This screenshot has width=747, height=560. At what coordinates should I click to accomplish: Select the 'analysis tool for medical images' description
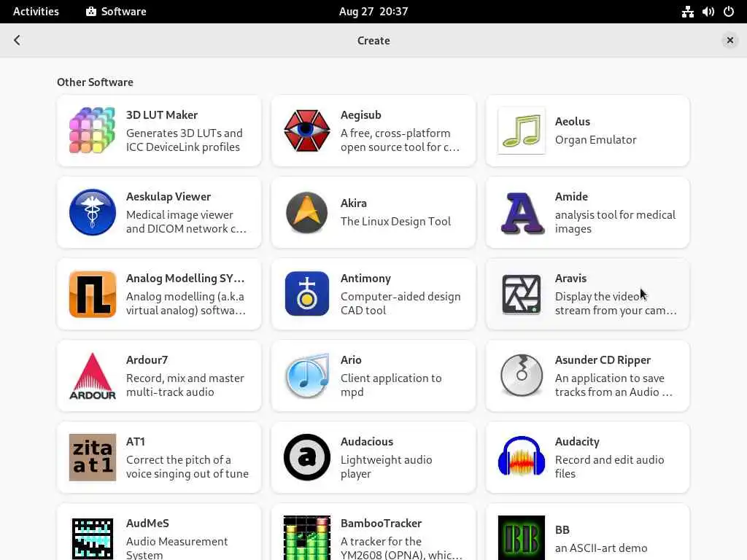pos(615,222)
